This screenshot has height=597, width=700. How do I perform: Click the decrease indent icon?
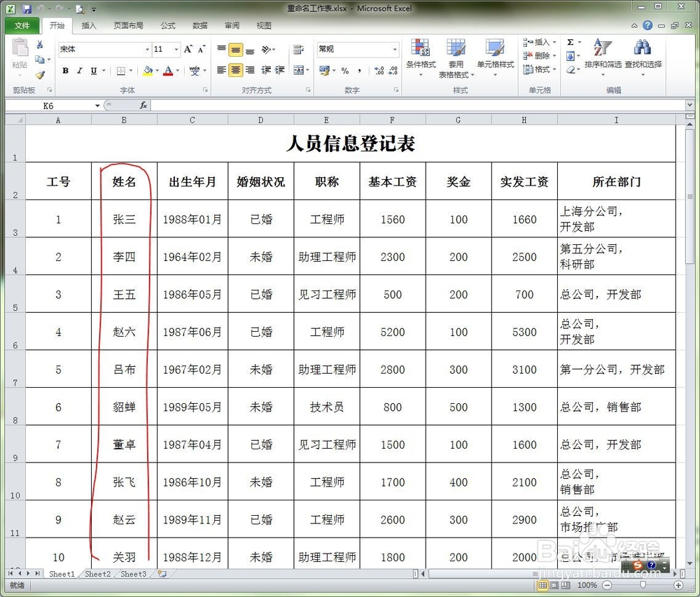[266, 70]
